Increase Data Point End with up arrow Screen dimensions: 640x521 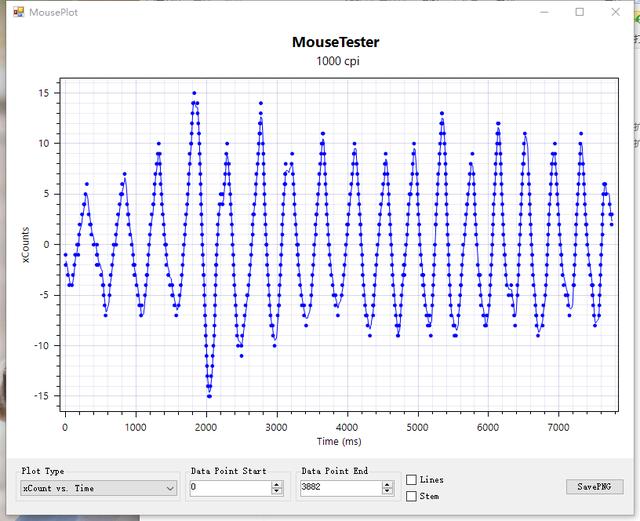388,484
